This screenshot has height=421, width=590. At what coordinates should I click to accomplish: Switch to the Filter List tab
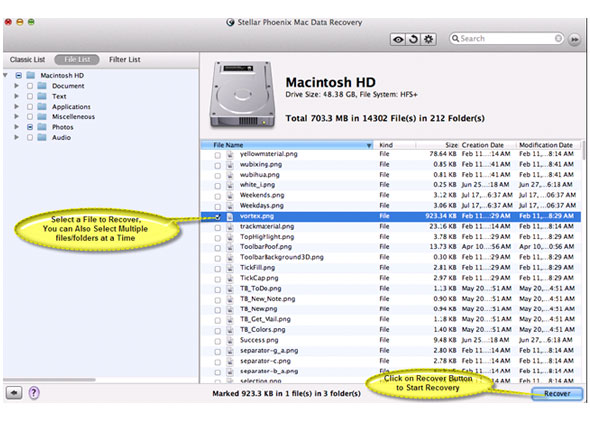125,59
